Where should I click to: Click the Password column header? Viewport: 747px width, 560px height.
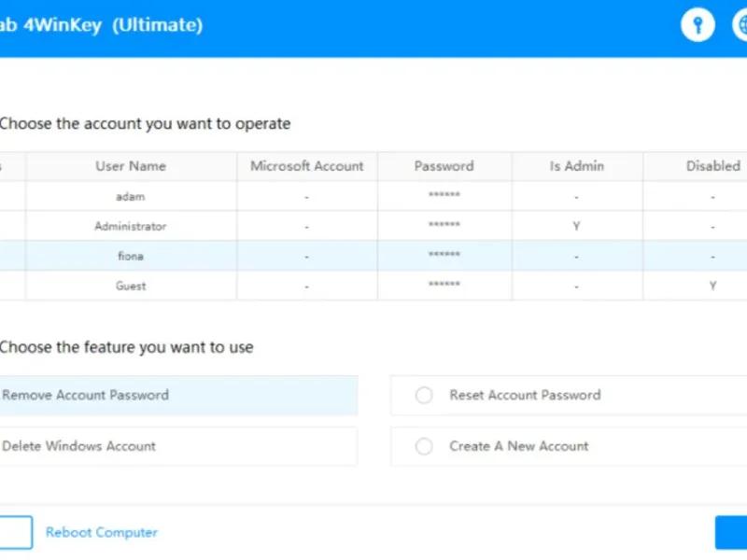coord(444,166)
